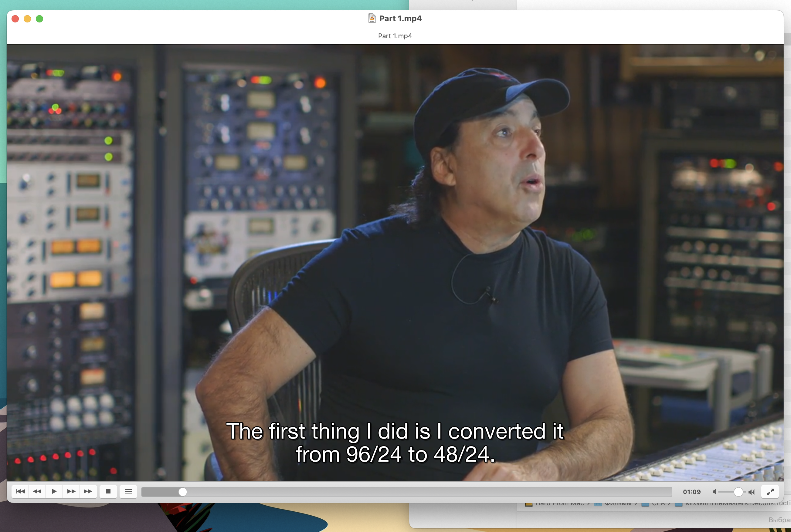Click the volume slider knob
Image resolution: width=791 pixels, height=532 pixels.
point(738,492)
